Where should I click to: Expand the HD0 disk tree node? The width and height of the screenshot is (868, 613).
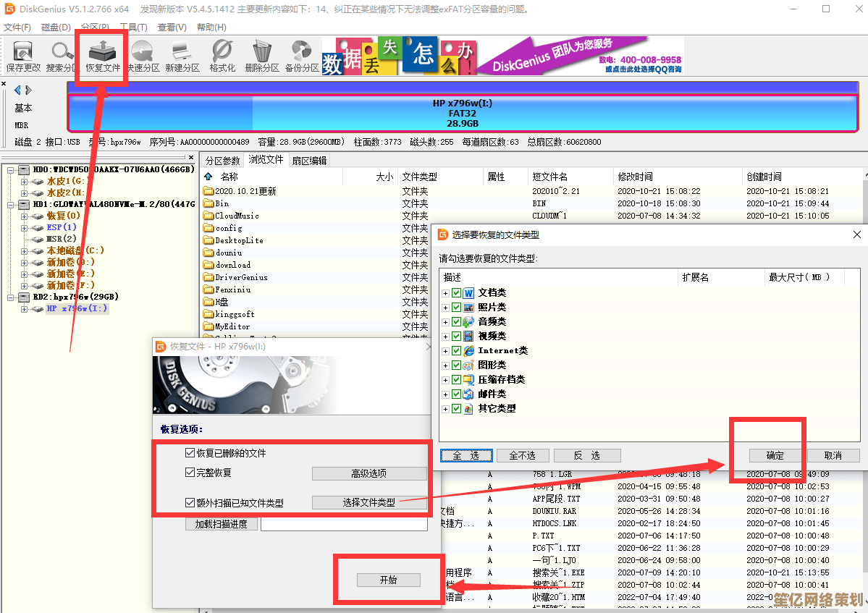pyautogui.click(x=10, y=170)
